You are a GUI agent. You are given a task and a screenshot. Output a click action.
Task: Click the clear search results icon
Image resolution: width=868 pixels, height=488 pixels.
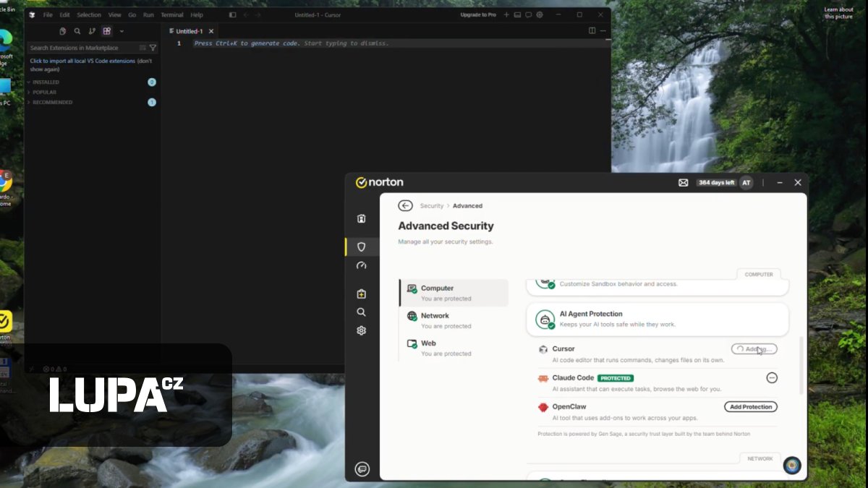tap(142, 48)
